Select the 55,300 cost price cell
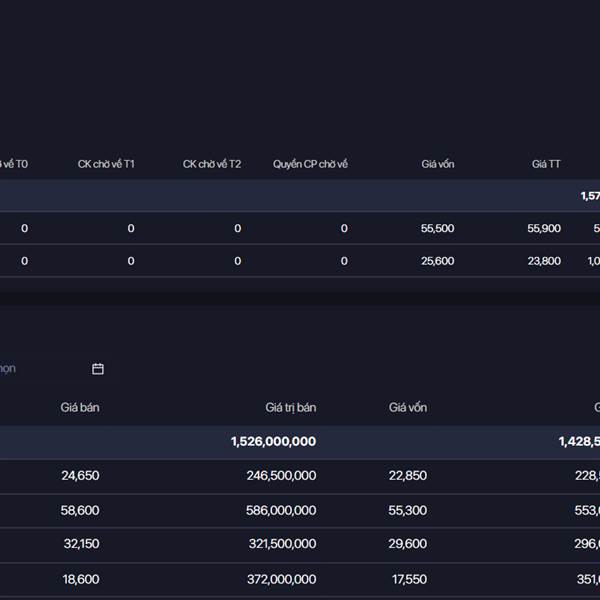 pyautogui.click(x=408, y=510)
